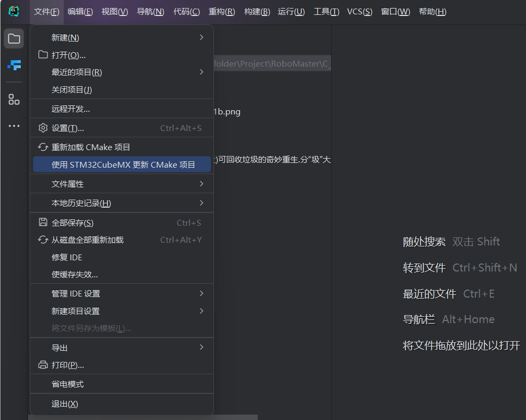Open the Project folder tool window icon
The width and height of the screenshot is (526, 420).
coord(14,38)
